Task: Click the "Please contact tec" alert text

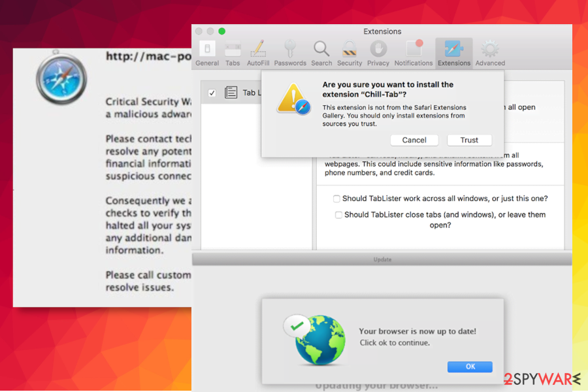Action: coord(148,157)
